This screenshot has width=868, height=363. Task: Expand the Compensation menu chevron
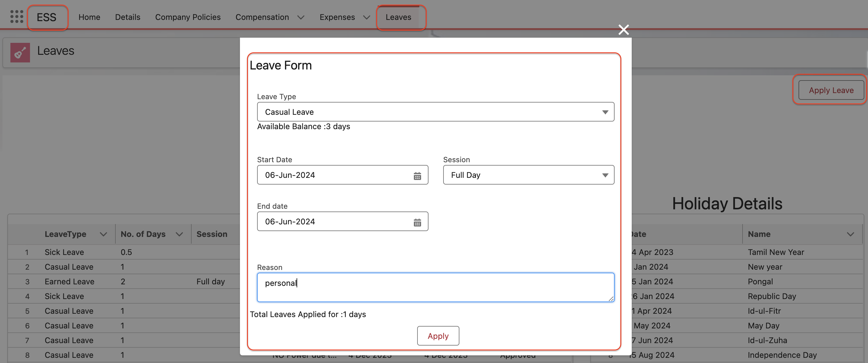point(301,17)
